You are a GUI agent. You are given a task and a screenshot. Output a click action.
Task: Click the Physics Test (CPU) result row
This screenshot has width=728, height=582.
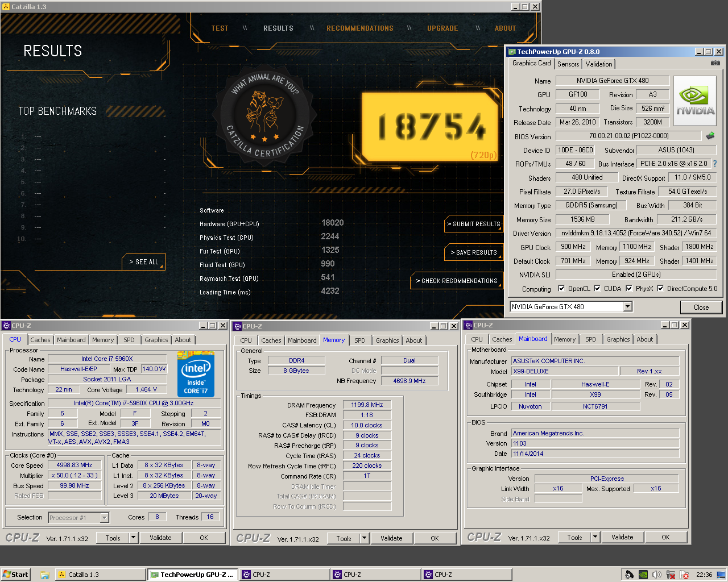pyautogui.click(x=270, y=237)
